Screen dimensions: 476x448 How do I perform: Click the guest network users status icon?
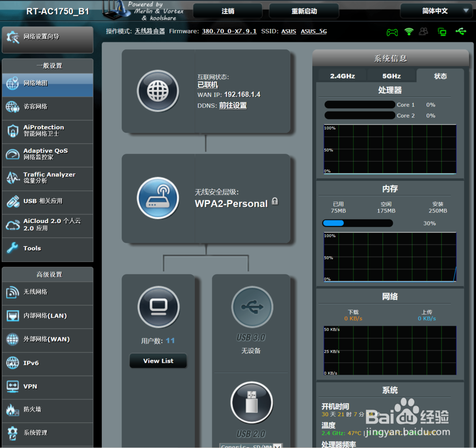pyautogui.click(x=424, y=31)
